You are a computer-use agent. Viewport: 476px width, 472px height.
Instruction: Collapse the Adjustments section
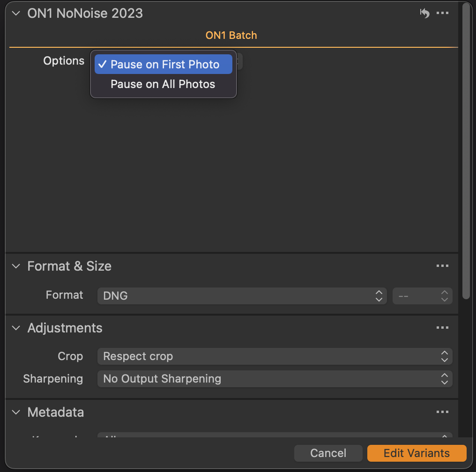coord(16,328)
